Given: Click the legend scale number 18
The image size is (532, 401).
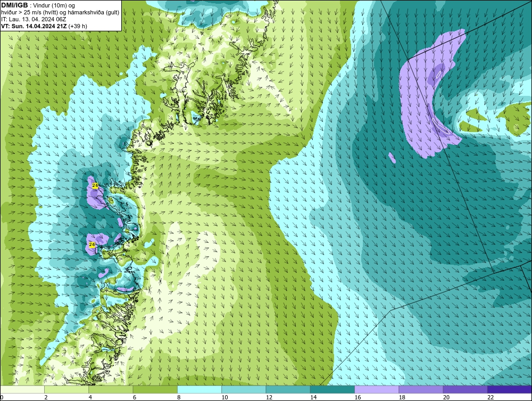Looking at the screenshot, I should point(402,398).
